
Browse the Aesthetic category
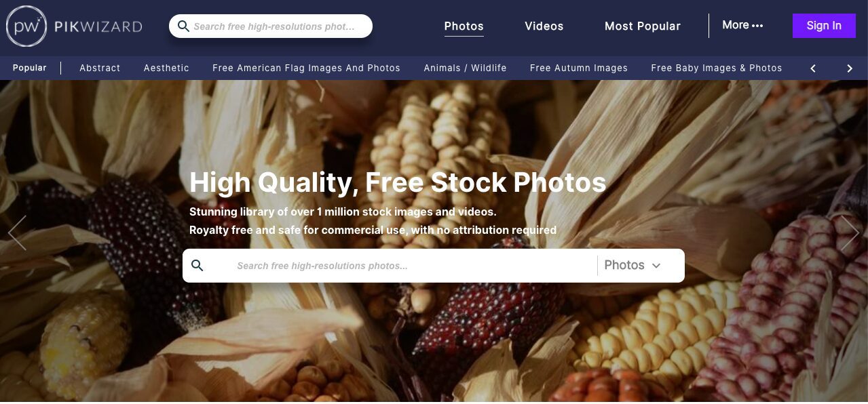coord(166,68)
